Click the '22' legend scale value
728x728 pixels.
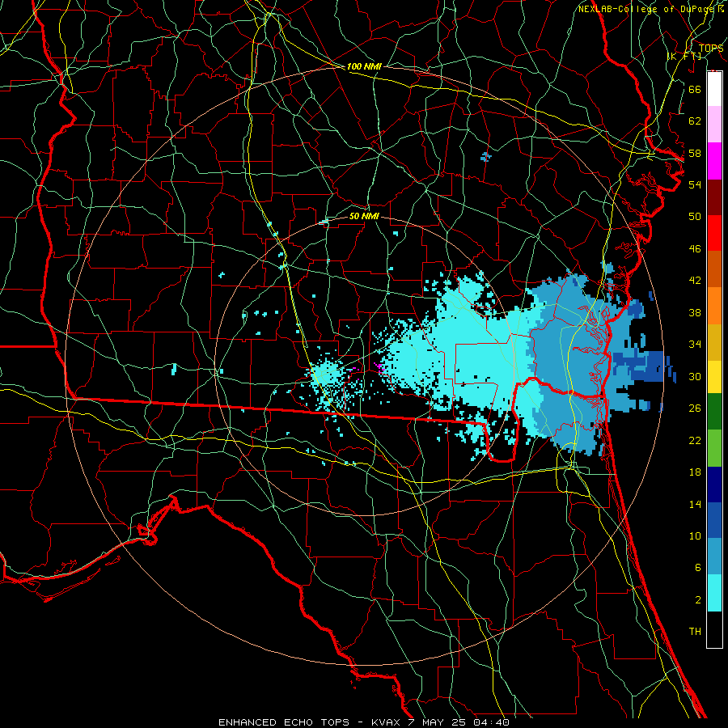coord(695,440)
